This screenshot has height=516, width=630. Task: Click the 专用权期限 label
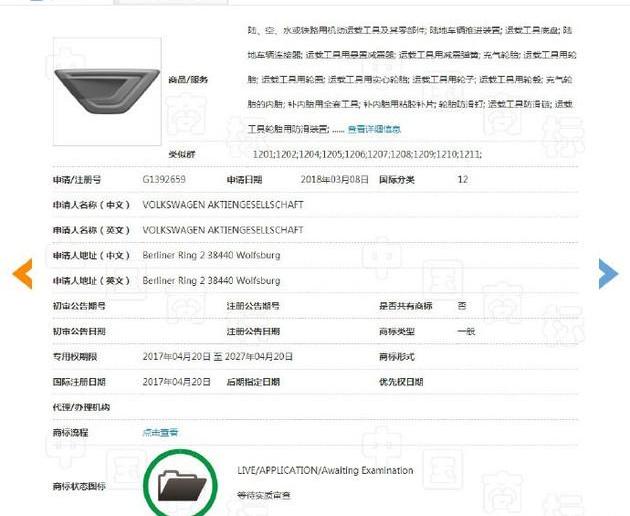tap(75, 356)
